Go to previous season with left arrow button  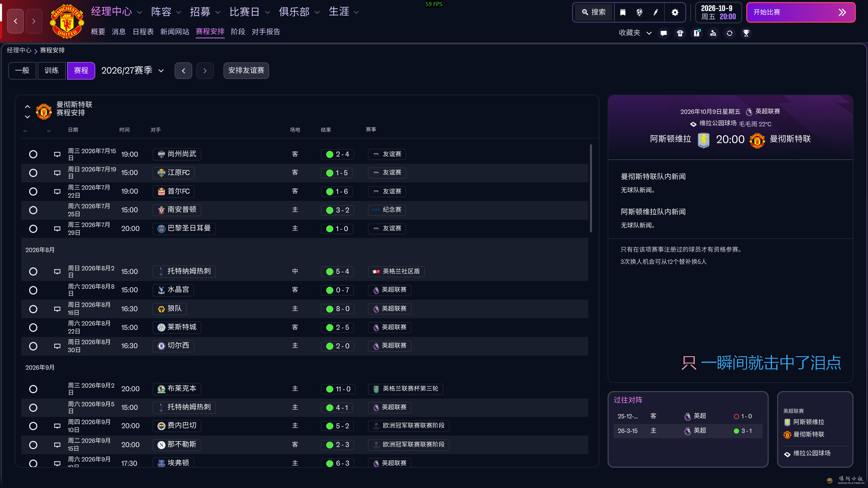click(183, 70)
